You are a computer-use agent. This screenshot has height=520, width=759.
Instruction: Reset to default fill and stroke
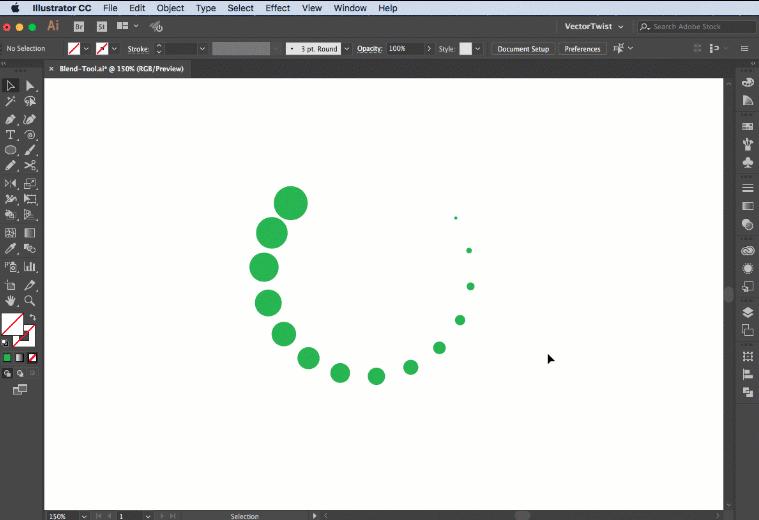pos(5,343)
